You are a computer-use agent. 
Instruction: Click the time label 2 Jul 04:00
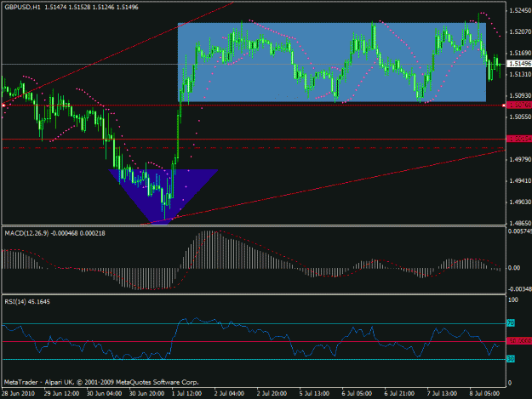tap(229, 393)
